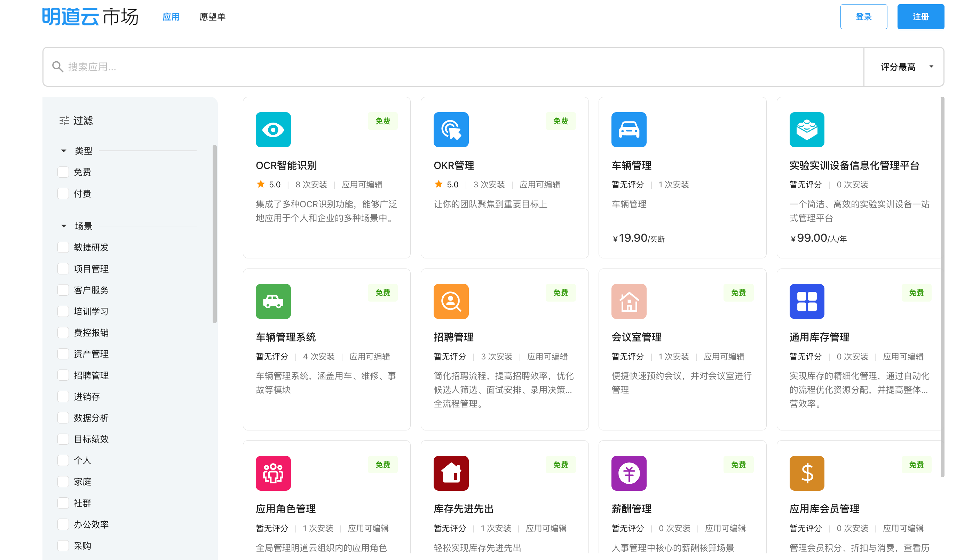Click the app list scrollbar
The height and width of the screenshot is (560, 980).
[942, 287]
